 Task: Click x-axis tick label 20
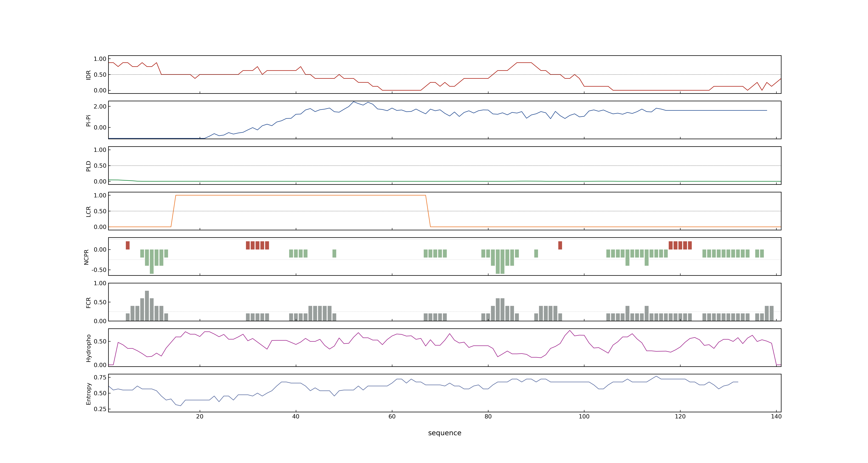[x=200, y=416]
